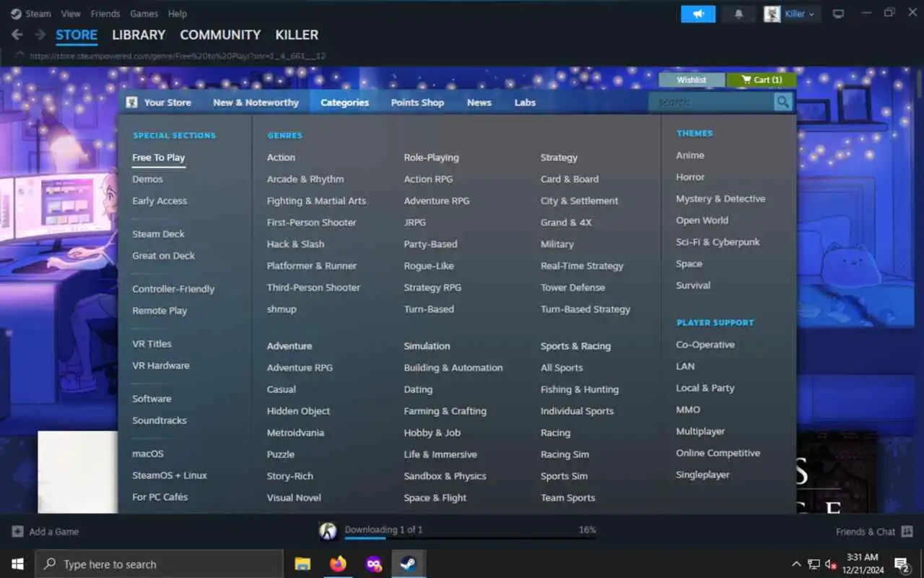Screen dimensions: 924x578
Task: Select Online Competitive player support
Action: [x=718, y=453]
